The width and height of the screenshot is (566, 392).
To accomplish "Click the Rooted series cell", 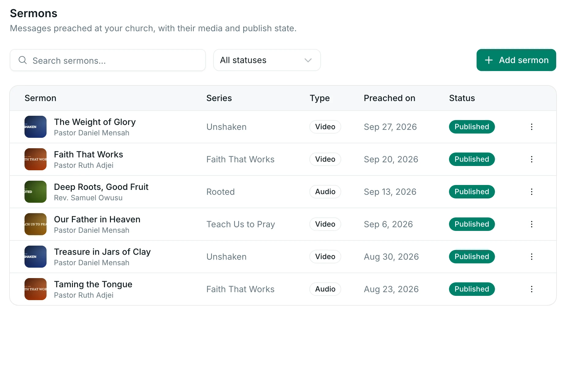I will [x=221, y=192].
